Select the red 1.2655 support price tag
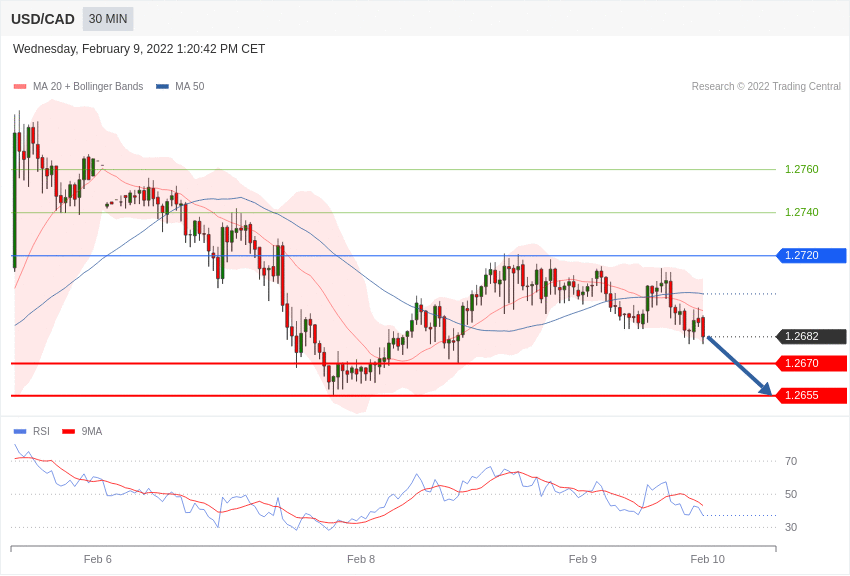This screenshot has height=576, width=850. (812, 395)
